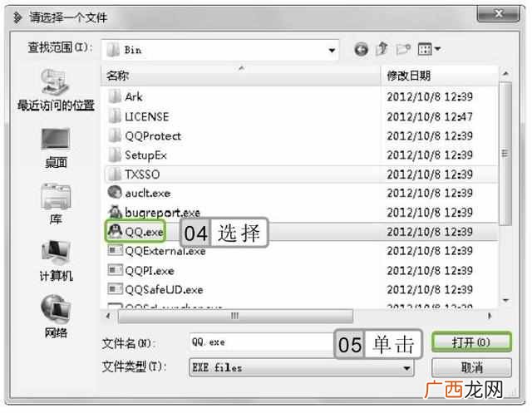Viewport: 532px width, 413px height.
Task: Click the QQ.exe file name
Action: 144,232
